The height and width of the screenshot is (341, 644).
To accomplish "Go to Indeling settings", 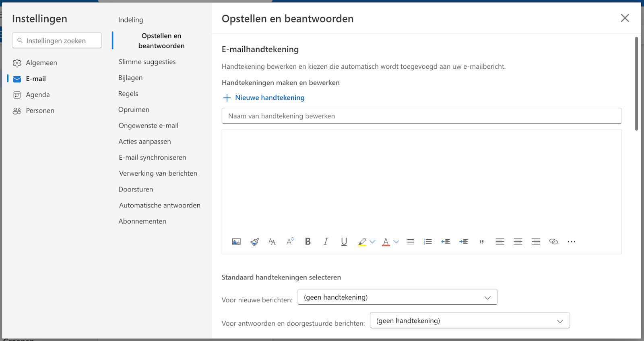I will click(x=131, y=20).
